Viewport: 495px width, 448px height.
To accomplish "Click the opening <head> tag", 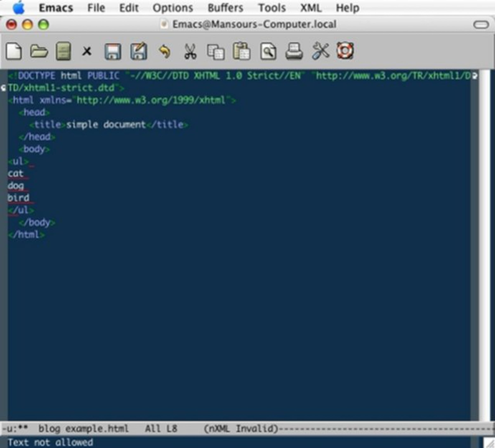I will [34, 112].
